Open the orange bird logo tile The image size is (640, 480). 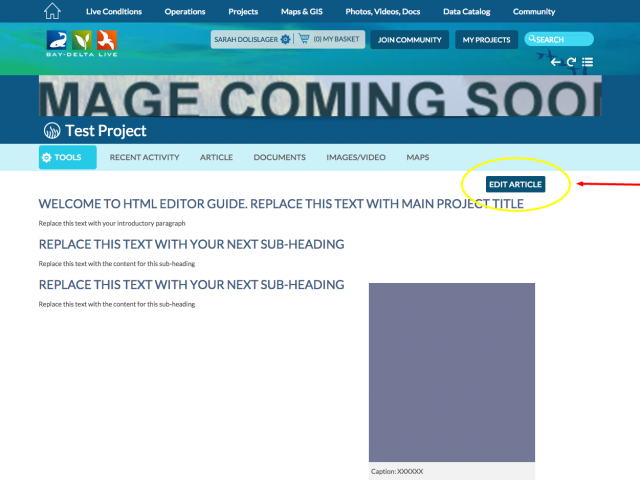(x=107, y=40)
